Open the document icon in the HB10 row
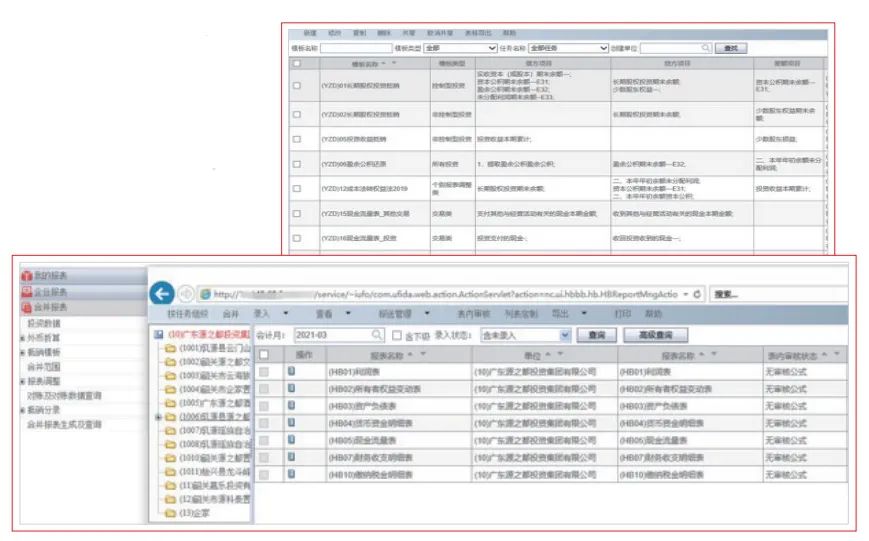The height and width of the screenshot is (541, 869). coord(292,474)
